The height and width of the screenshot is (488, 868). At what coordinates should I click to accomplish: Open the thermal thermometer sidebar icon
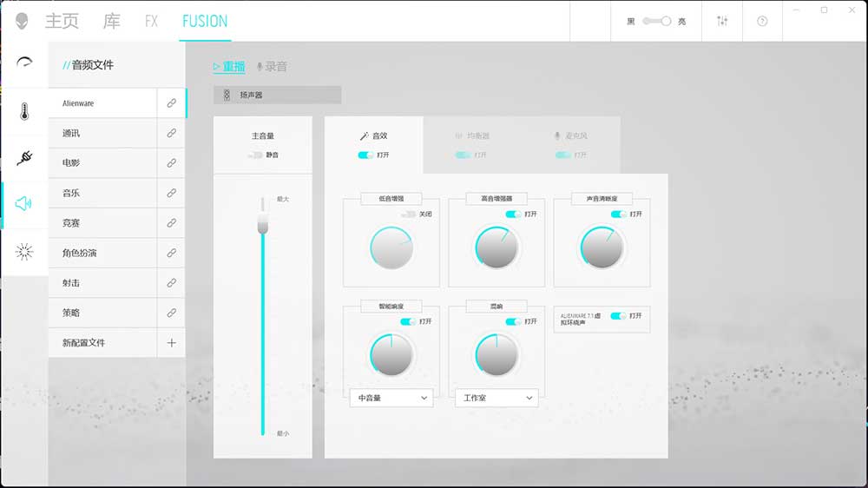point(24,111)
